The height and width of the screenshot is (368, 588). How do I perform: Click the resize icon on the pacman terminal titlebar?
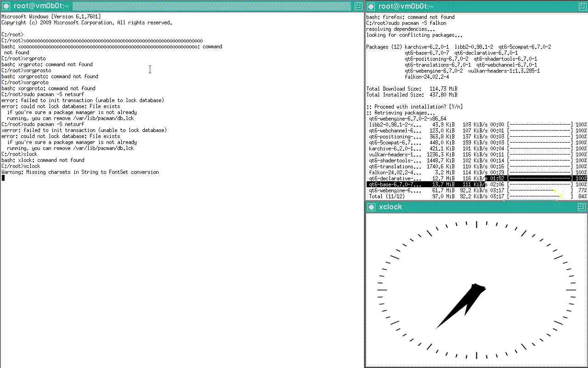tap(582, 6)
